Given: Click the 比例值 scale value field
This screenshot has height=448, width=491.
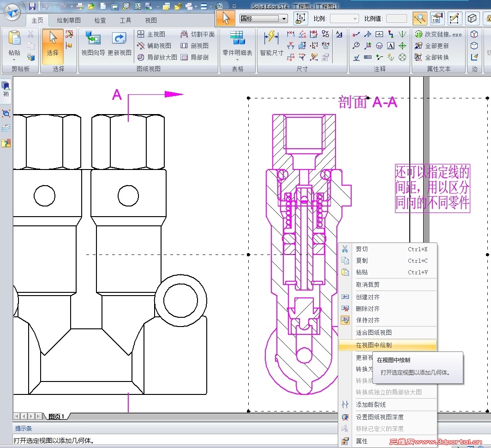Looking at the screenshot, I should (396, 19).
